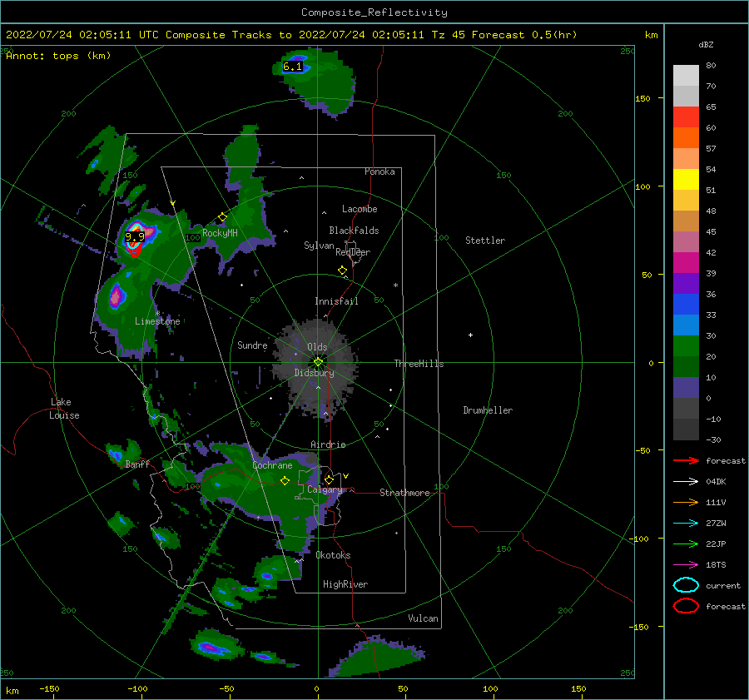Click the 9.9 storm top label
The height and width of the screenshot is (700, 749).
pos(134,237)
